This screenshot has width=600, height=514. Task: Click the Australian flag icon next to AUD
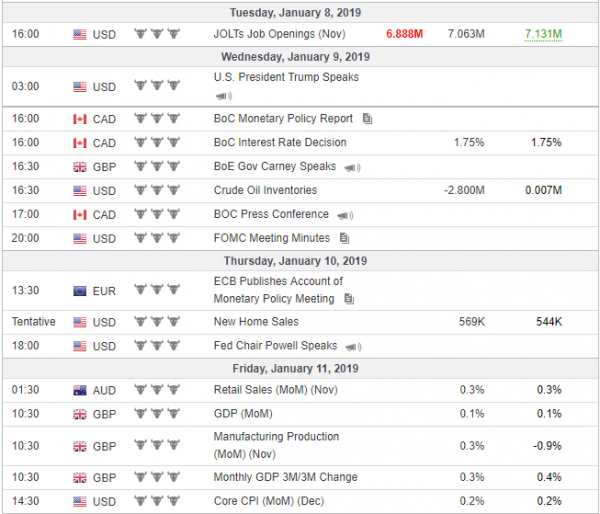80,390
